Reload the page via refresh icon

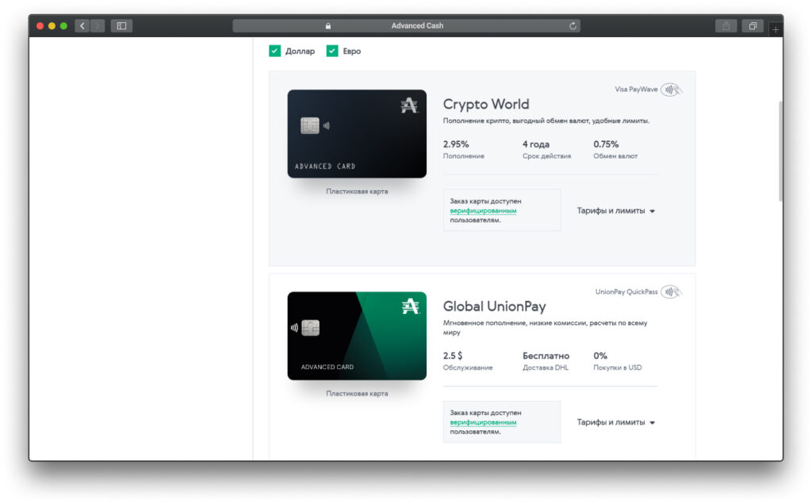(573, 26)
